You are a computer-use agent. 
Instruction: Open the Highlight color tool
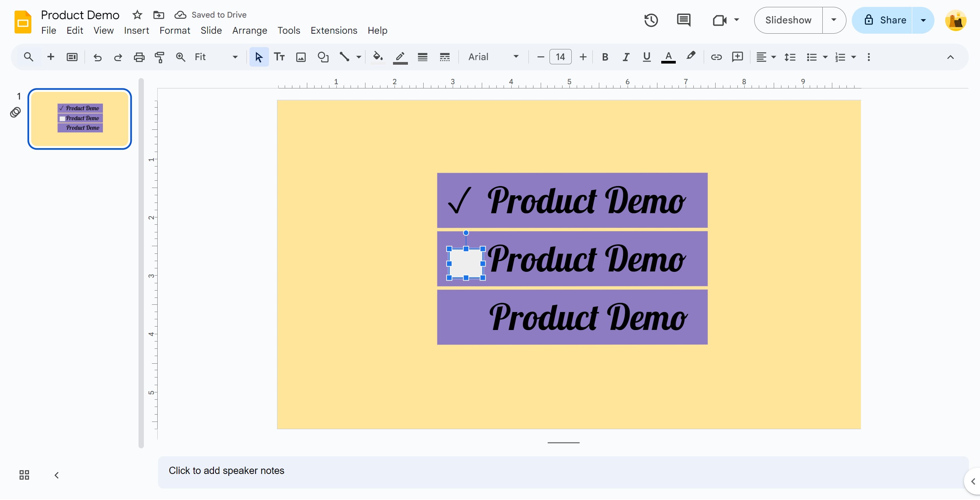coord(690,57)
